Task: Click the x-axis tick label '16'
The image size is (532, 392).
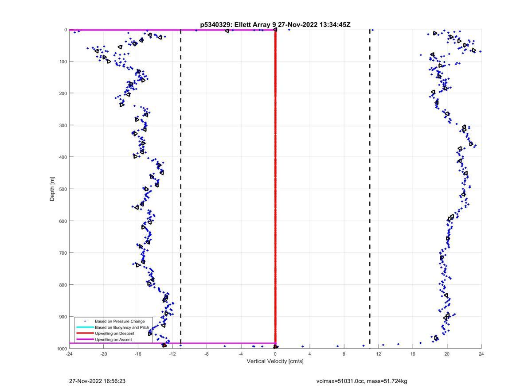Action: (413, 354)
